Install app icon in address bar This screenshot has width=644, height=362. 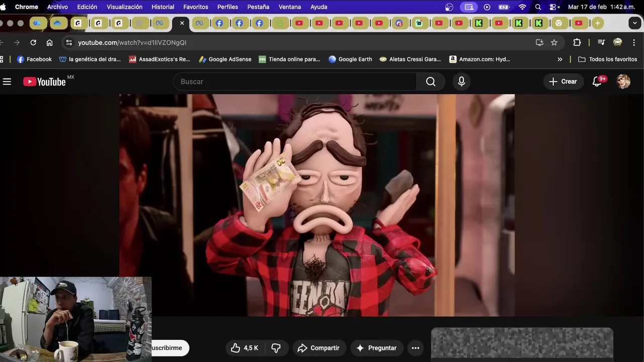[539, 43]
